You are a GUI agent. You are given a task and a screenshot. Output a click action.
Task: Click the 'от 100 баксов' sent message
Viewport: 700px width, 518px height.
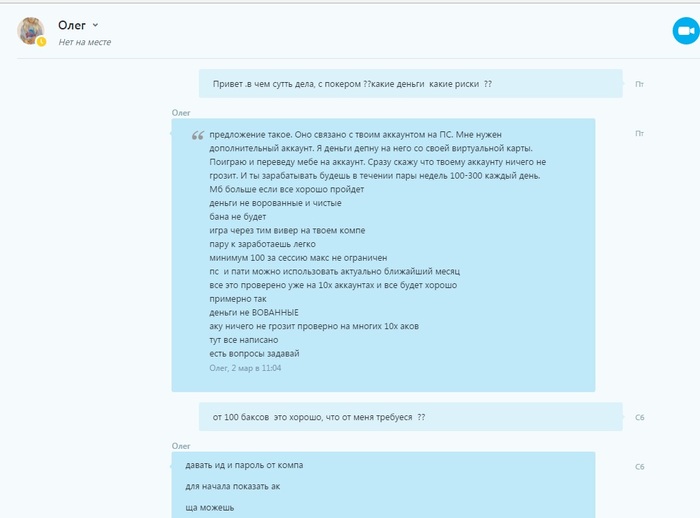coord(411,417)
